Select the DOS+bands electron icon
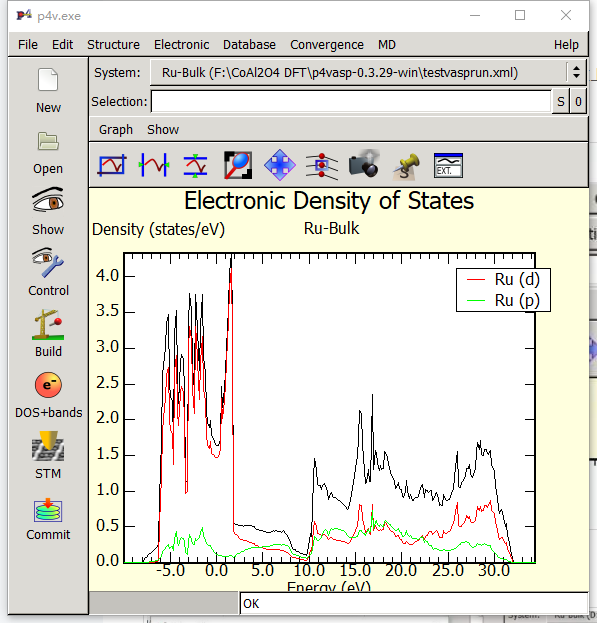 [x=48, y=385]
